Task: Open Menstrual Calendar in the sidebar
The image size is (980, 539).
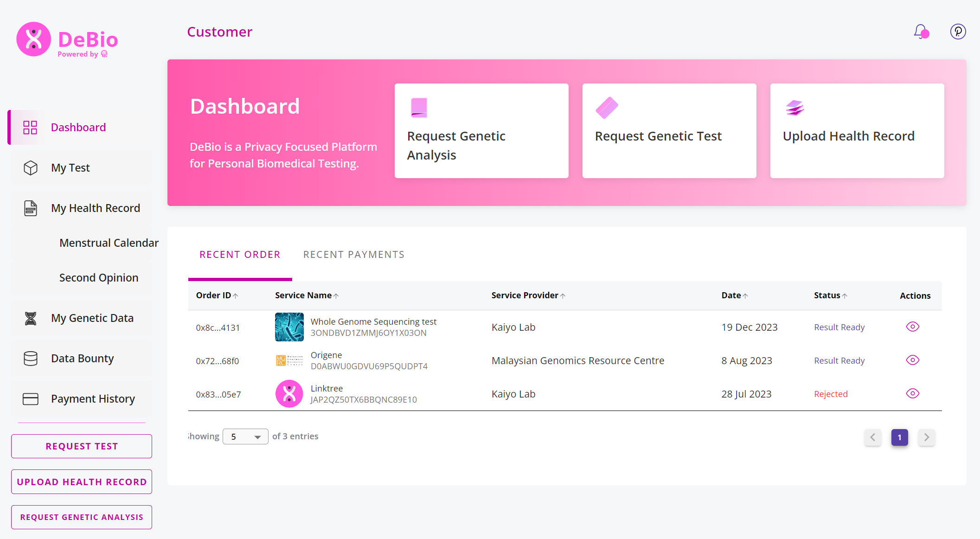Action: click(109, 243)
